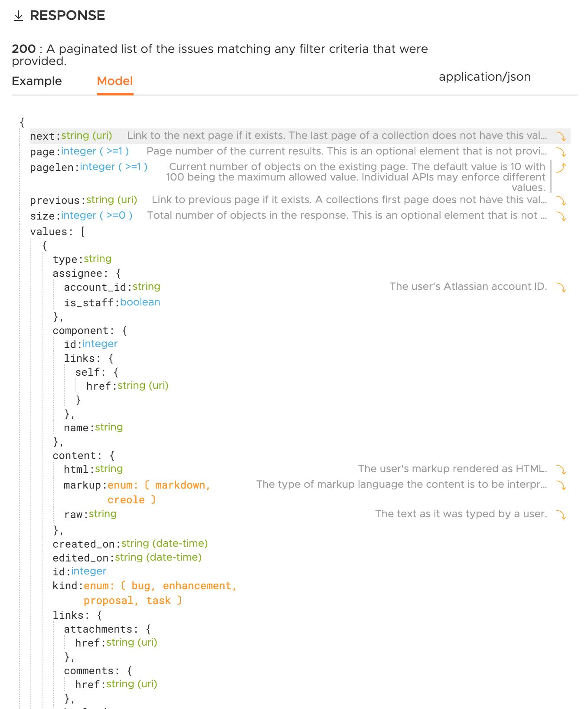Expand the page field description arrow
This screenshot has height=709, width=588.
click(x=561, y=152)
